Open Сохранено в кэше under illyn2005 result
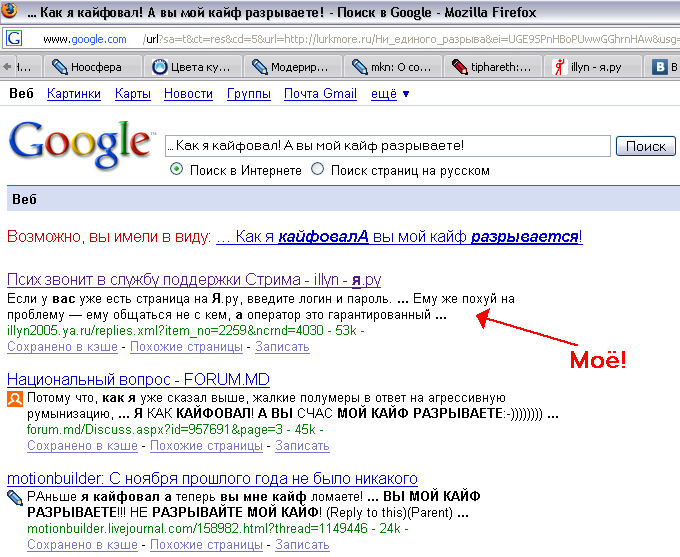 pyautogui.click(x=62, y=347)
